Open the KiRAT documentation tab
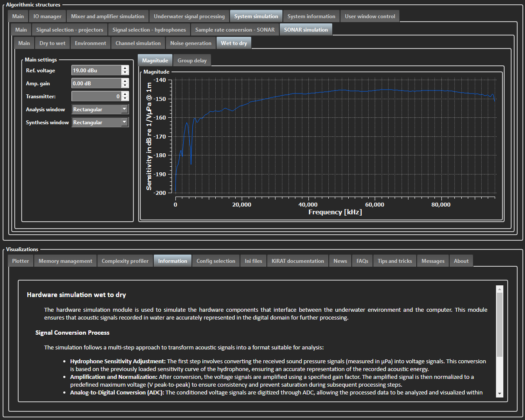 [x=298, y=261]
